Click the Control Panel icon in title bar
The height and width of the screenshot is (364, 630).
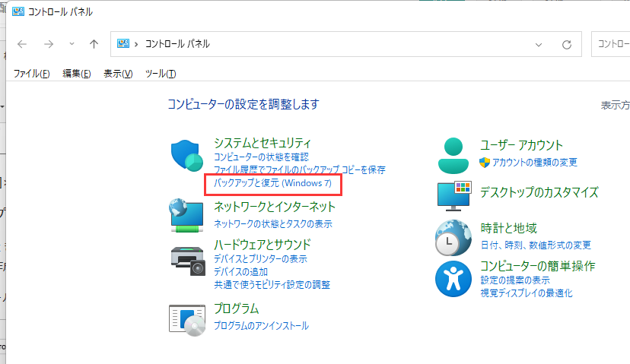coord(17,11)
